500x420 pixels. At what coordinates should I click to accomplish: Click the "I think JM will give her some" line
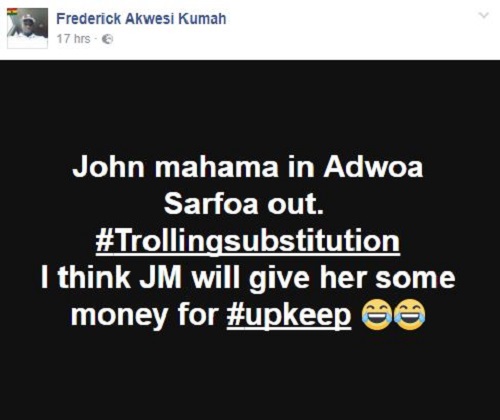coord(248,278)
